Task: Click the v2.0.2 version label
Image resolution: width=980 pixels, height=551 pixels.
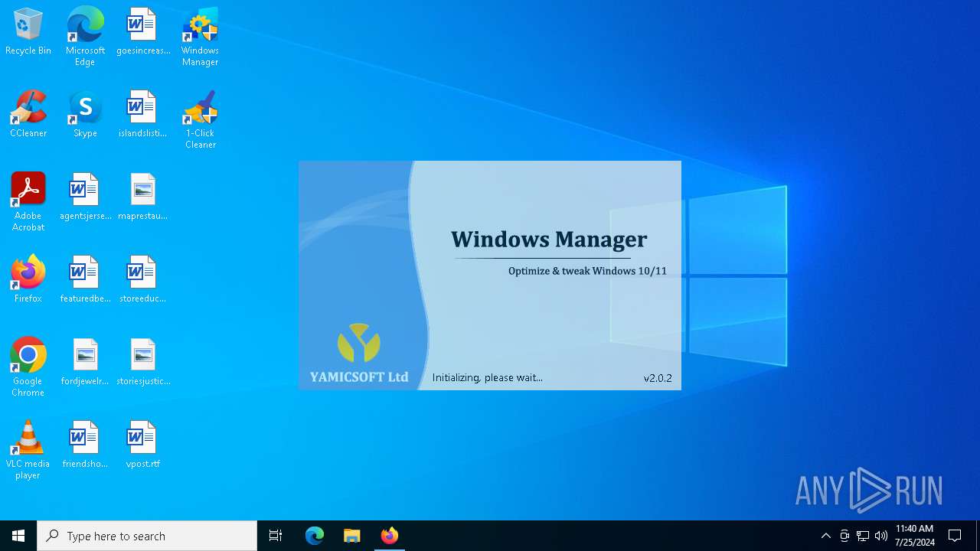Action: (x=658, y=378)
